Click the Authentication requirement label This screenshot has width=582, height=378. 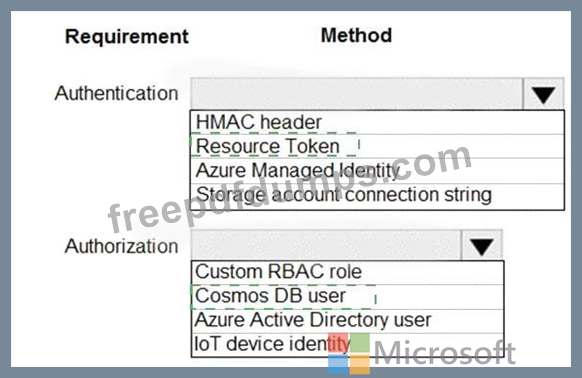tap(117, 93)
